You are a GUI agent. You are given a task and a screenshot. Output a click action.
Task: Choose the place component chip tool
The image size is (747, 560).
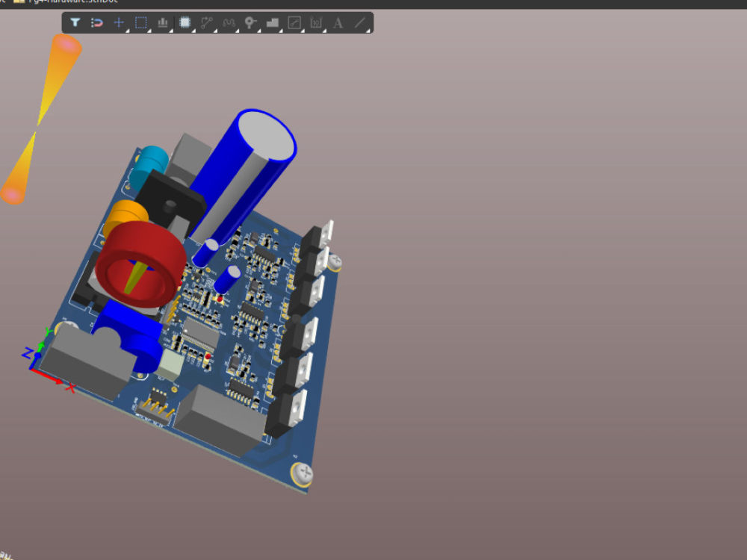(x=184, y=22)
